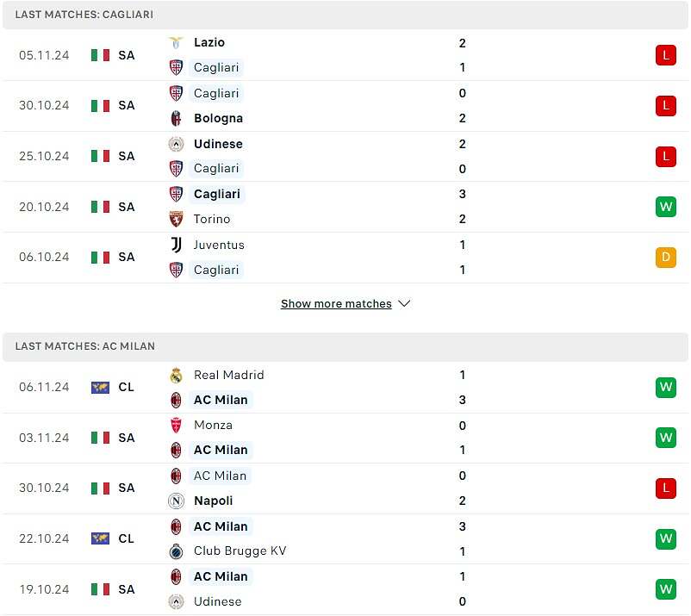The height and width of the screenshot is (616, 691).
Task: Click the Lazio club crest icon
Action: (x=176, y=43)
